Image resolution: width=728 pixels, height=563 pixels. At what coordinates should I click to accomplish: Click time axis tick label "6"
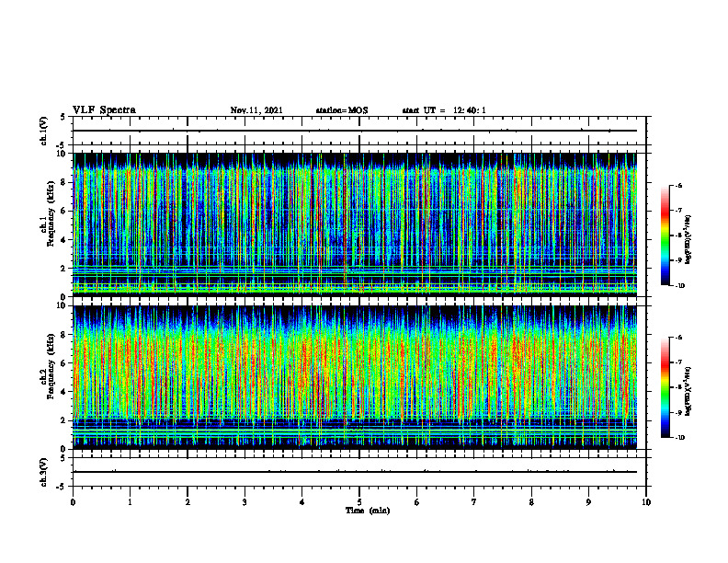[417, 502]
